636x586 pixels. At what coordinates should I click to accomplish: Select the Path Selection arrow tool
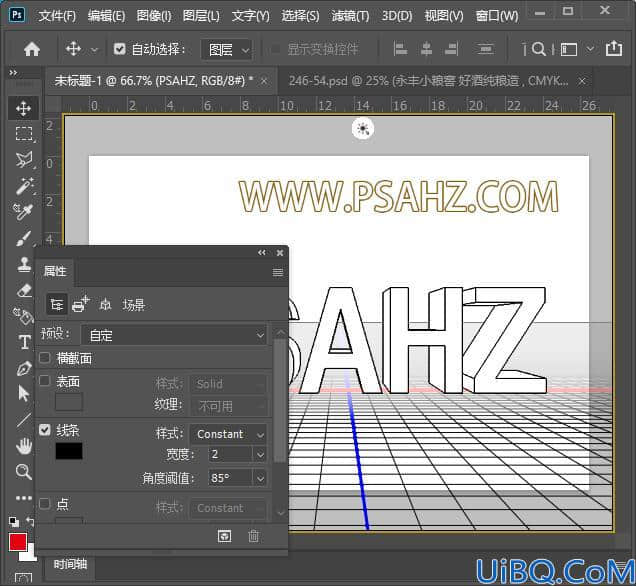(x=24, y=393)
